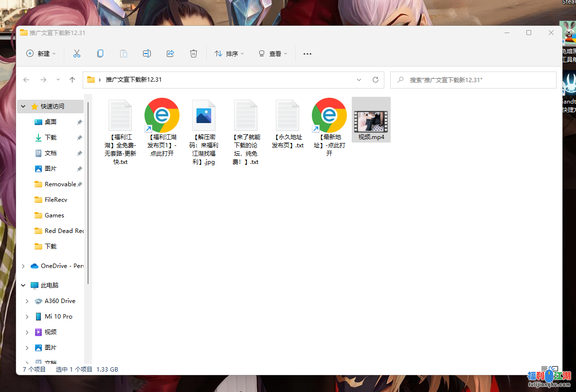
Task: Click the Share icon in toolbar
Action: (170, 53)
